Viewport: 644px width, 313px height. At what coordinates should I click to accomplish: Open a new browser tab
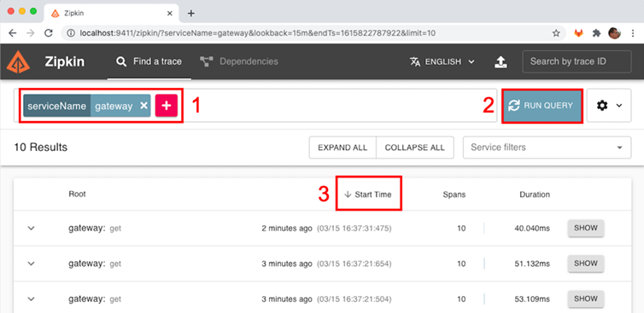tap(190, 13)
